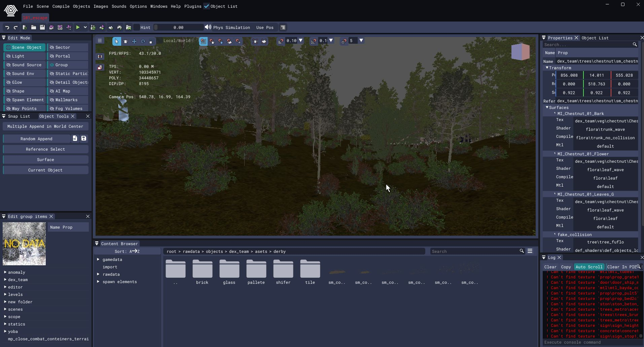Toggle the Object List checkbox
The image size is (644, 347).
[x=207, y=6]
